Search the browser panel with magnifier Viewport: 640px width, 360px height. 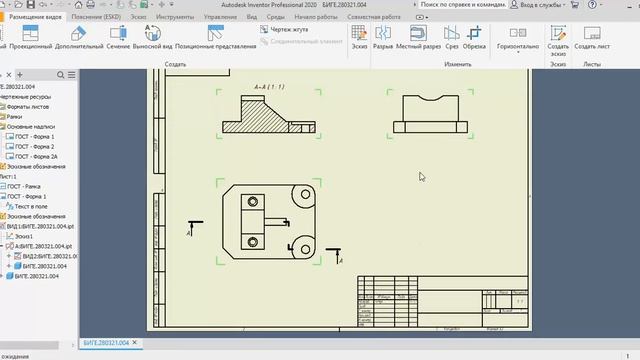60,75
